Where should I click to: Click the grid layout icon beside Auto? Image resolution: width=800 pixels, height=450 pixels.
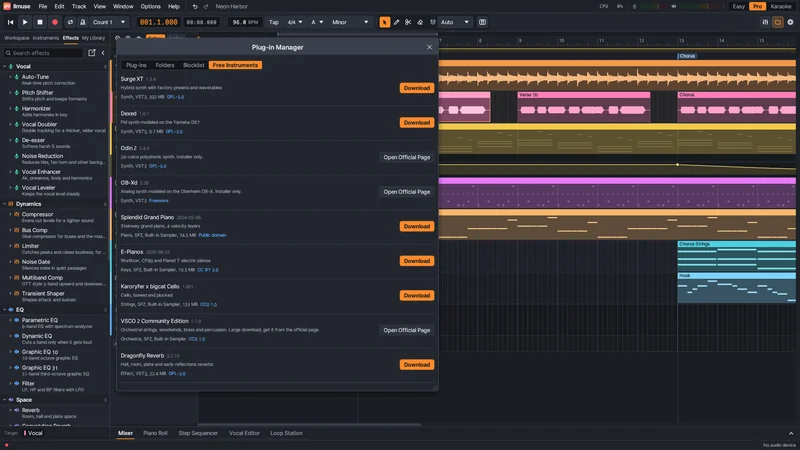pos(482,22)
